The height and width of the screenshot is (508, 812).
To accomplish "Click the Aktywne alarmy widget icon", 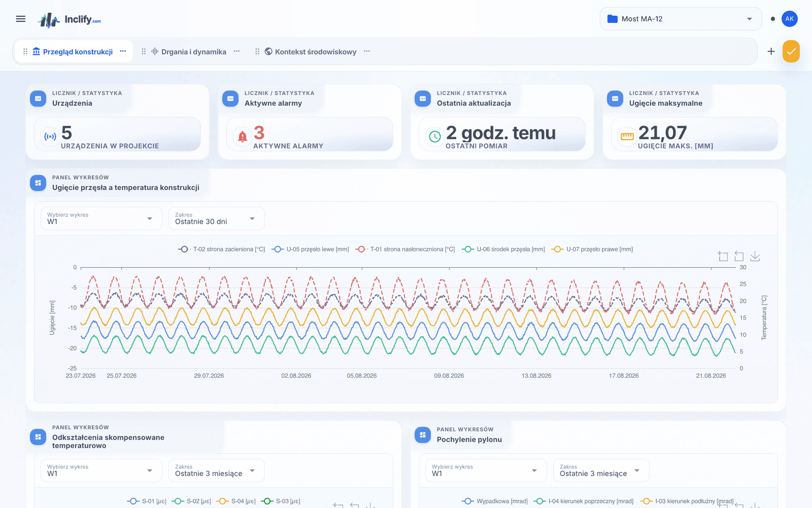I will [x=230, y=99].
